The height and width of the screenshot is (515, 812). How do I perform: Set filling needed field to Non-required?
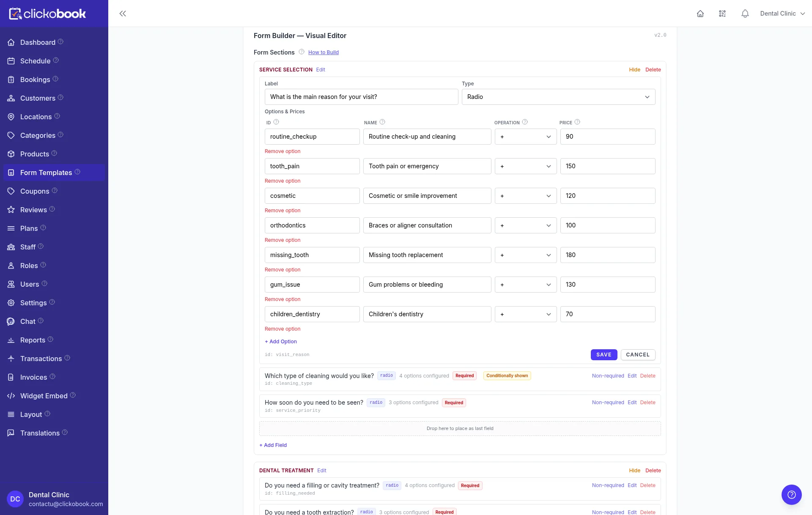point(608,485)
